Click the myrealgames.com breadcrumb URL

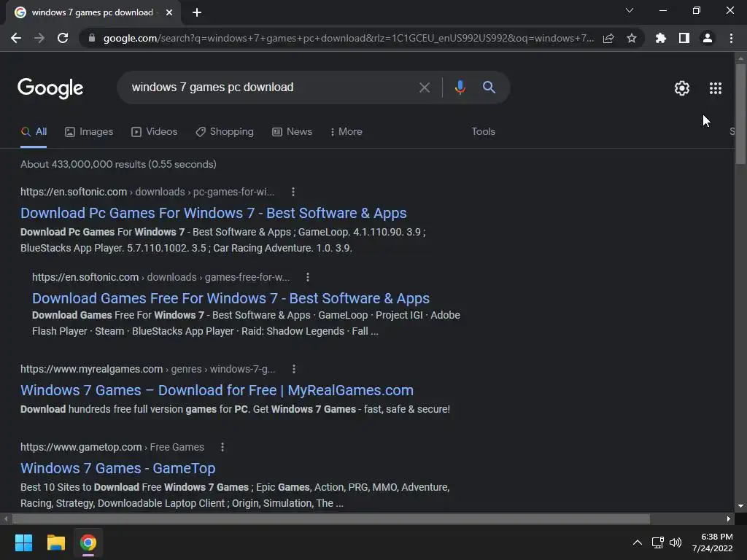(x=147, y=369)
